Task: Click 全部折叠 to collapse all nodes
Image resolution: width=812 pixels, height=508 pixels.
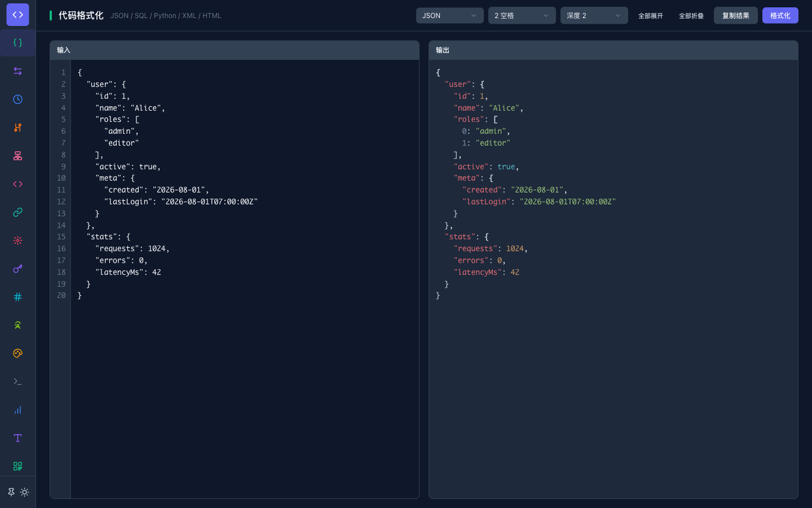Action: pyautogui.click(x=691, y=16)
